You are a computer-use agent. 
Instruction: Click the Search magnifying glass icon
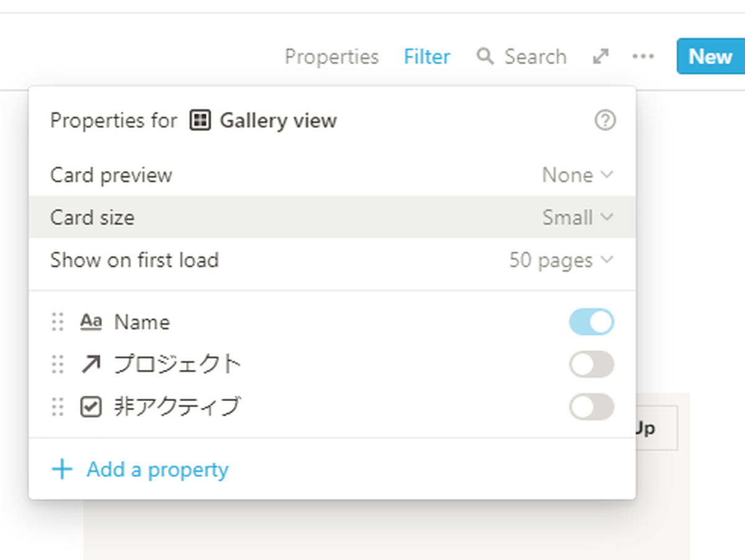click(x=485, y=56)
